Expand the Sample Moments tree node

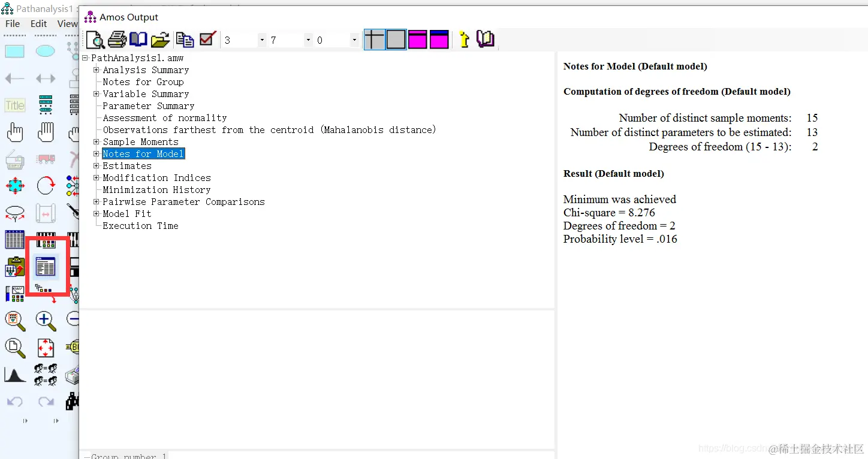point(97,142)
